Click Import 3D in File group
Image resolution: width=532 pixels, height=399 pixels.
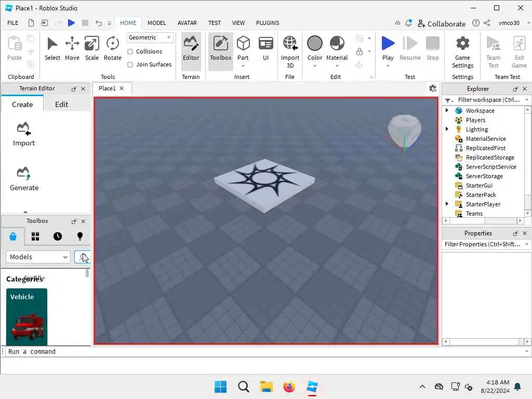point(290,51)
